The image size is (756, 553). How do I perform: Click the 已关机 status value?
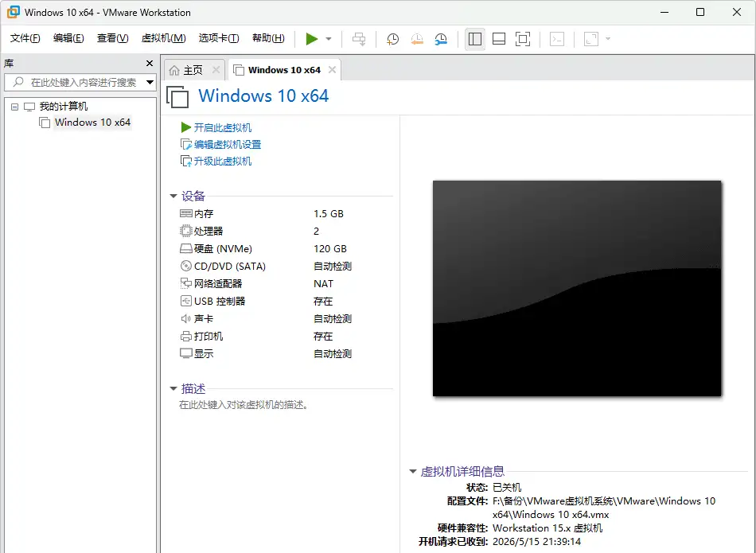(507, 488)
